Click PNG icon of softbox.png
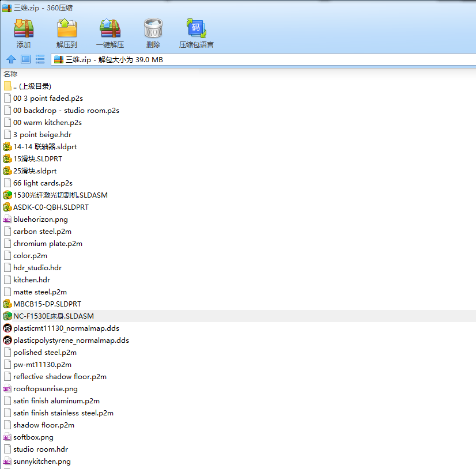476x469 pixels. 7,437
